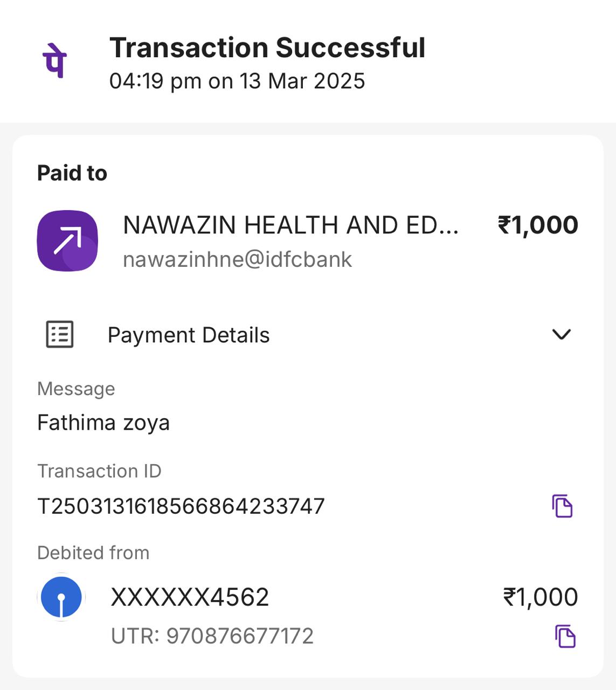This screenshot has width=616, height=690.
Task: Click the 04:19 pm transaction timestamp
Action: 237,81
